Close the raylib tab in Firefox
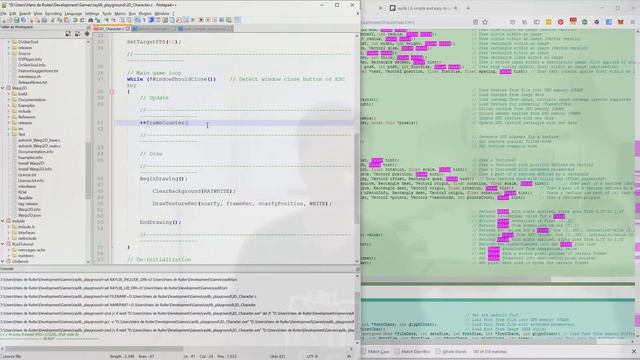Viewport: 640px width, 360px height. pyautogui.click(x=456, y=8)
